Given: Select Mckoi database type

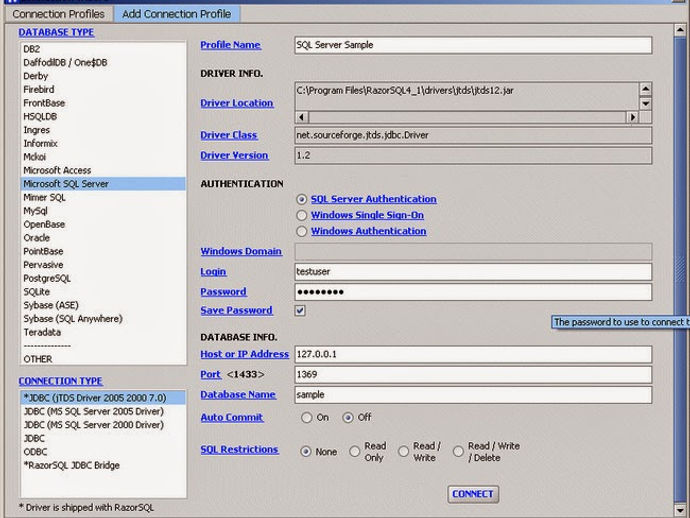Looking at the screenshot, I should [x=103, y=157].
